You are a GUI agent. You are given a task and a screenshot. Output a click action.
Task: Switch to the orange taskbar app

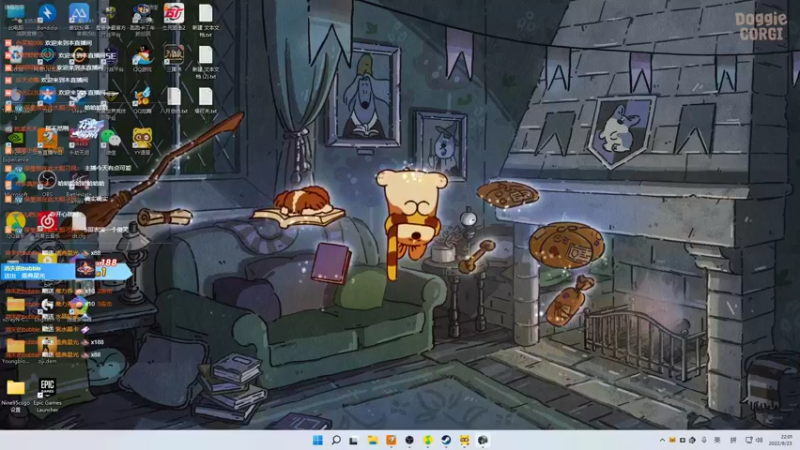pos(391,440)
